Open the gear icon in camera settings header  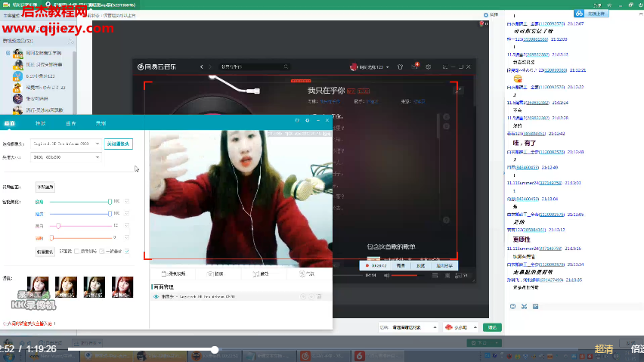tap(307, 120)
